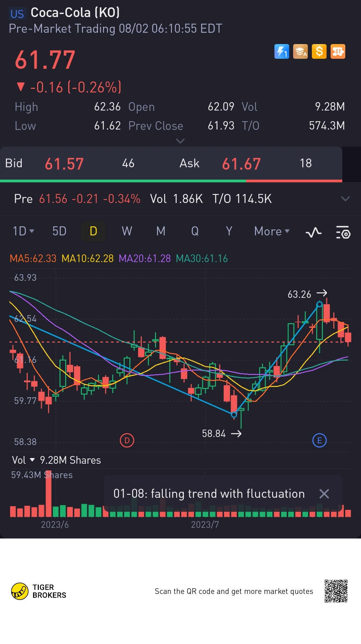The height and width of the screenshot is (644, 361).
Task: Tap the -0.16 (-0.26%) change value
Action: pyautogui.click(x=76, y=87)
